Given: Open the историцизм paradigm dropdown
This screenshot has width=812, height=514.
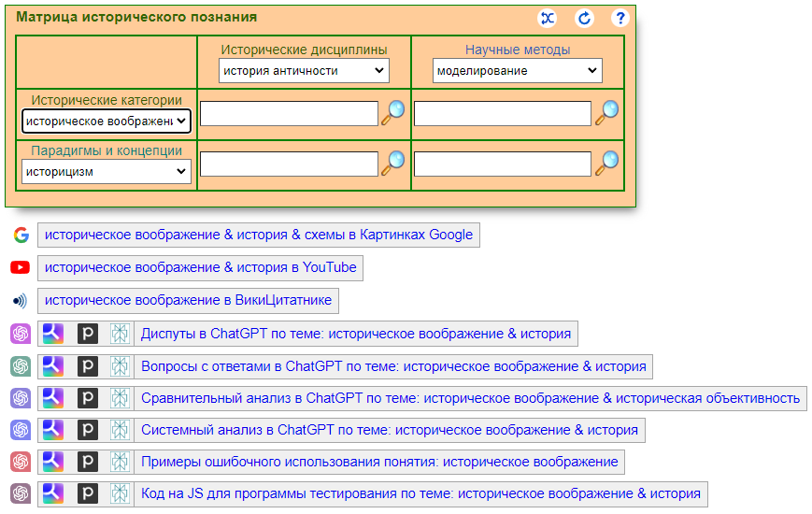Looking at the screenshot, I should (x=107, y=172).
